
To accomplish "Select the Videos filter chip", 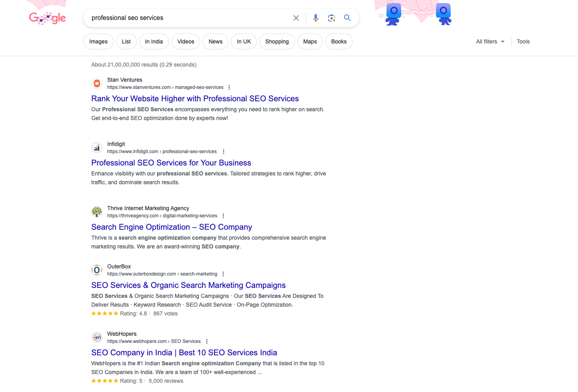I will point(186,41).
